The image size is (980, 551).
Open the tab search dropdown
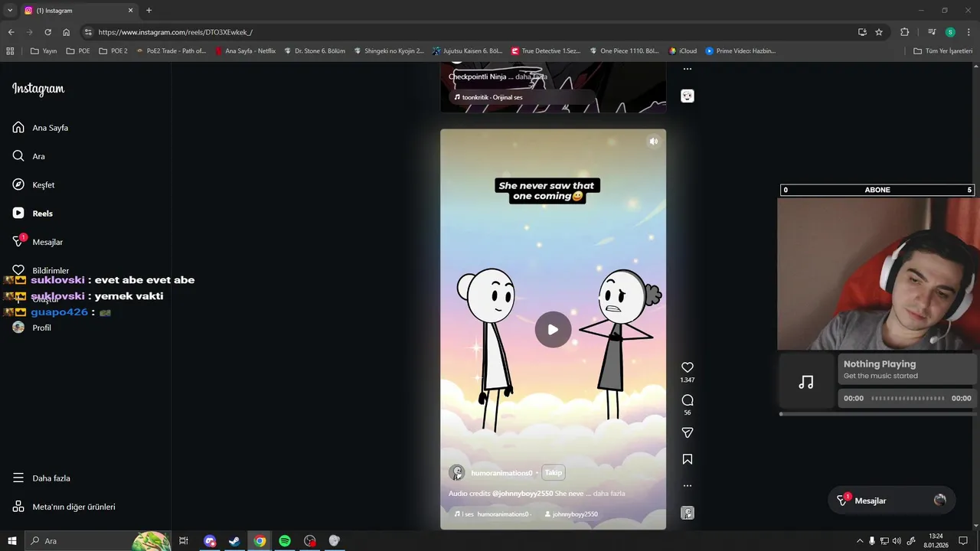(x=10, y=10)
